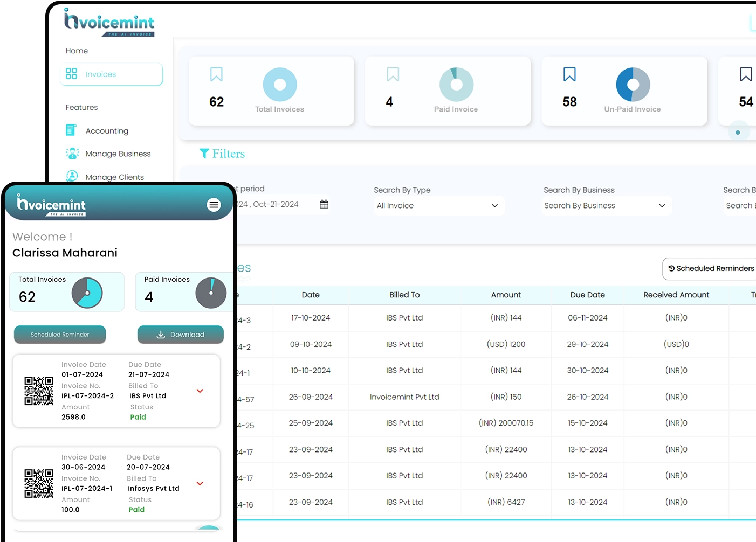Click the 26-10-2024 due date cell
This screenshot has width=756, height=542.
pos(588,397)
